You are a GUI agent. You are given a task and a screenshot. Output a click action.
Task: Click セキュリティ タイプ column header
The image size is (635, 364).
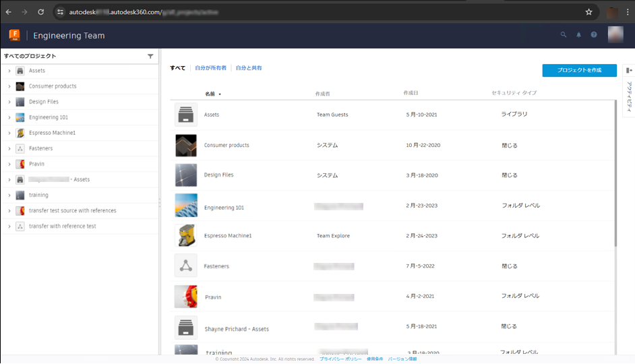coord(514,93)
